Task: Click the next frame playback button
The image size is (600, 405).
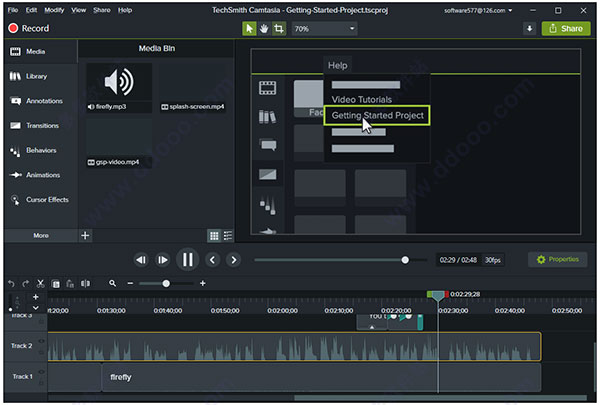Action: tap(163, 260)
